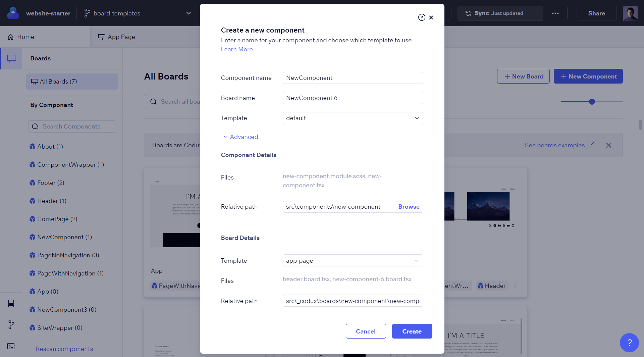Click the HomePage component cube icon
This screenshot has height=357, width=644.
click(x=32, y=219)
